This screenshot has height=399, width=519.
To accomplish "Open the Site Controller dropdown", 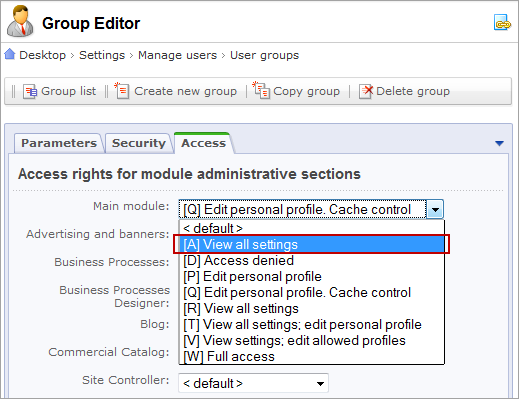I will pyautogui.click(x=253, y=383).
